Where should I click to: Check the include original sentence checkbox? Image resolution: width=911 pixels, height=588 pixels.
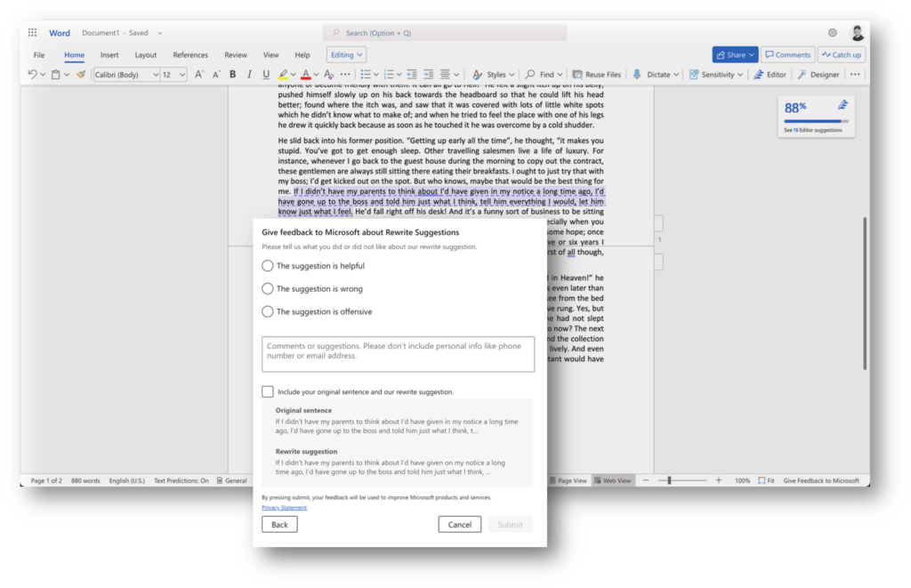pos(268,391)
